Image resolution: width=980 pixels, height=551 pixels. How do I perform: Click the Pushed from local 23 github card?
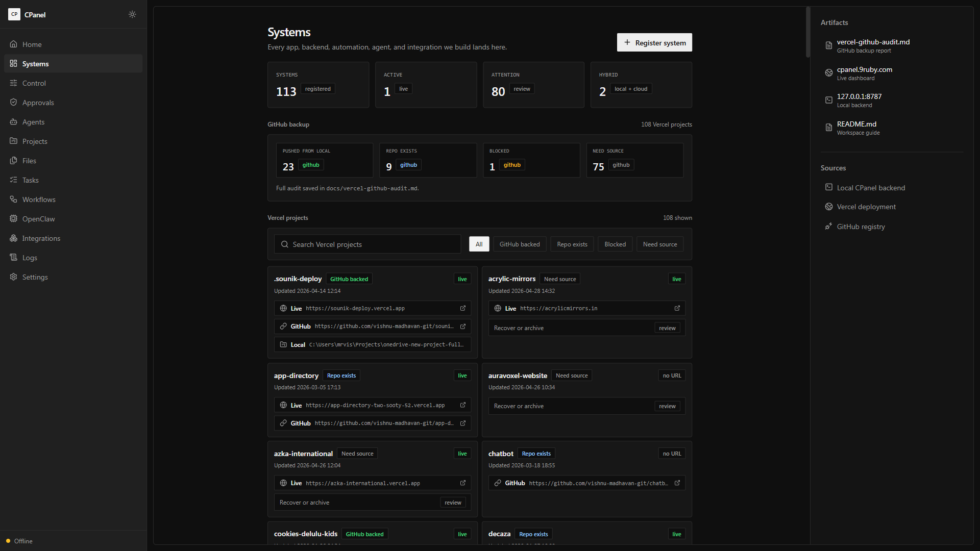pyautogui.click(x=325, y=160)
